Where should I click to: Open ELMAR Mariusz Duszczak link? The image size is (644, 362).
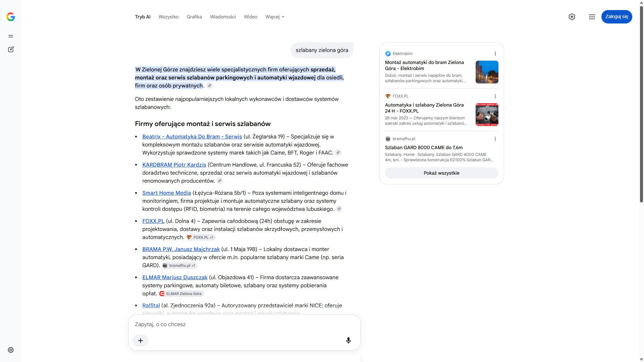click(175, 278)
